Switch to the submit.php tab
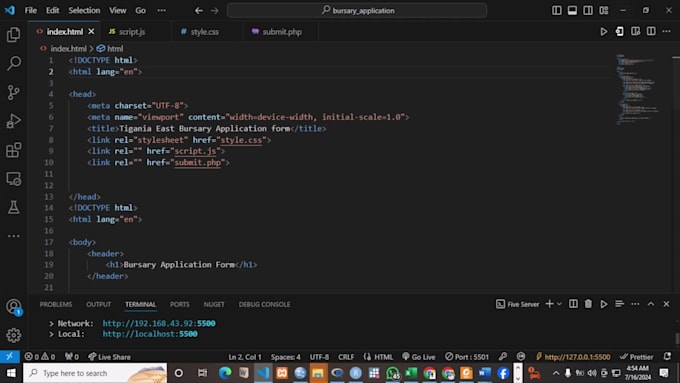Image resolution: width=680 pixels, height=383 pixels. tap(282, 32)
